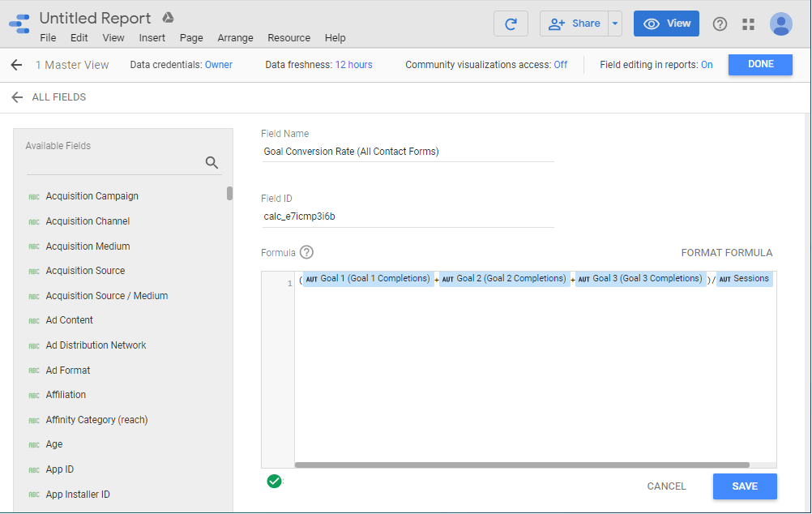This screenshot has width=812, height=514.
Task: Open the help question mark icon
Action: pos(720,24)
